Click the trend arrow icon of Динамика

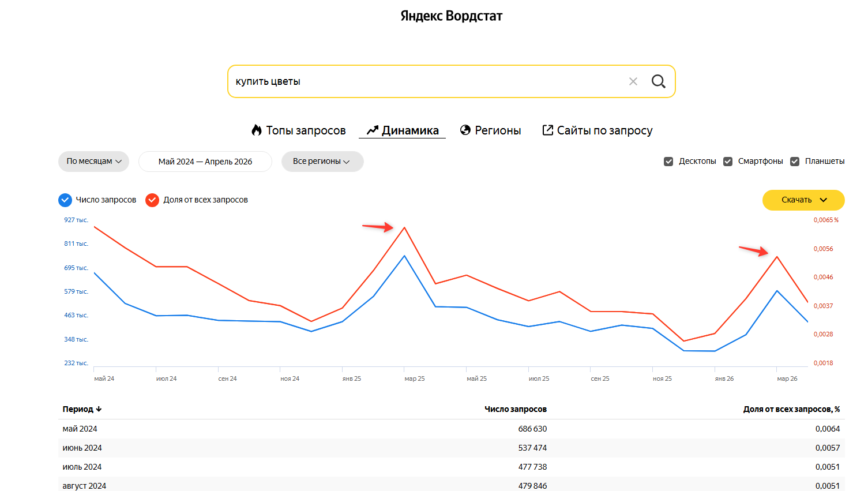coord(373,130)
